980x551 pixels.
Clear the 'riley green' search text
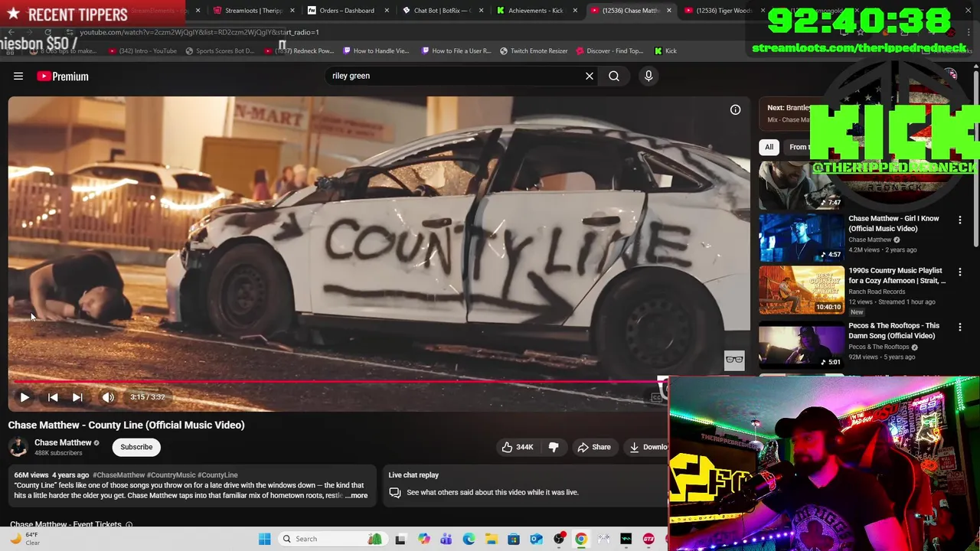coord(590,76)
